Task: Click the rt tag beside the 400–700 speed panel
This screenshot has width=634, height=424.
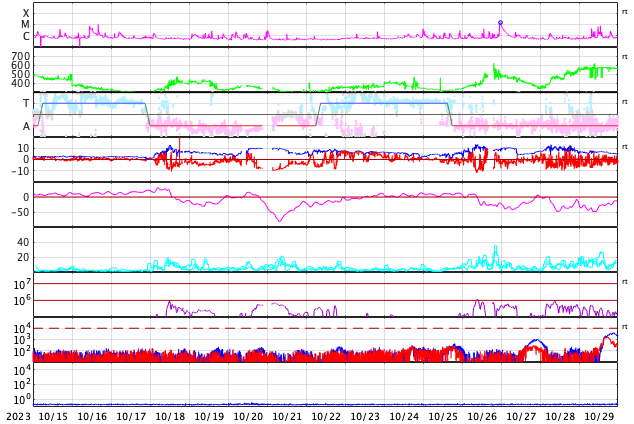Action: click(625, 57)
